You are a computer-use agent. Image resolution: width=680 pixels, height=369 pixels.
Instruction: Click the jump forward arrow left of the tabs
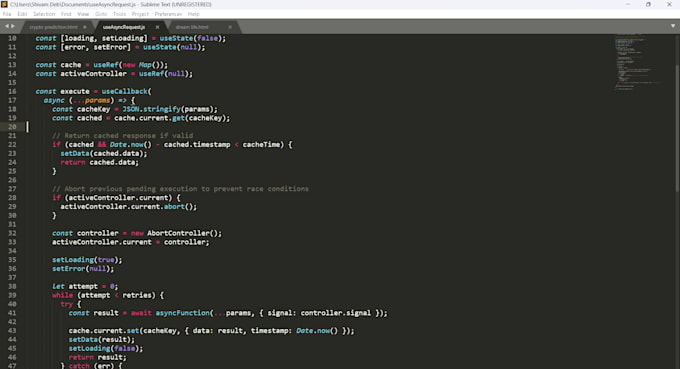13,26
